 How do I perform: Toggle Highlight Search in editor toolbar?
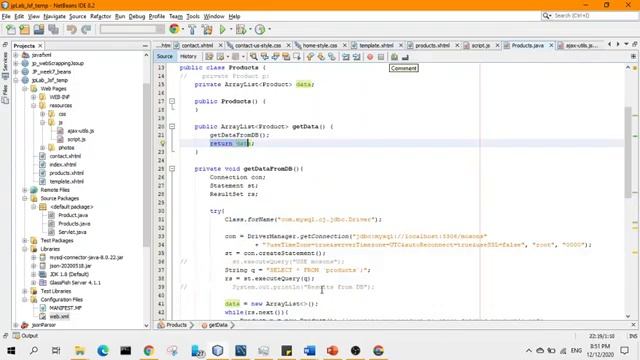pos(286,57)
